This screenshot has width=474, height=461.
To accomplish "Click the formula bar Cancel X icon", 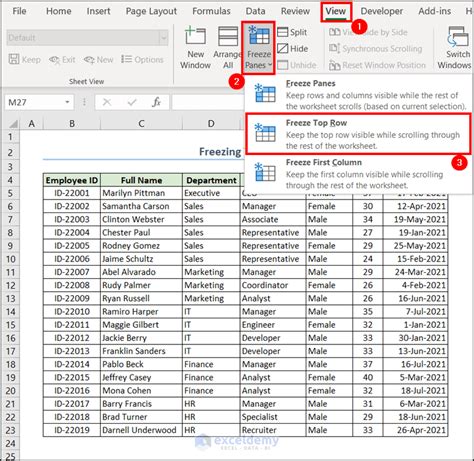I will [x=107, y=102].
